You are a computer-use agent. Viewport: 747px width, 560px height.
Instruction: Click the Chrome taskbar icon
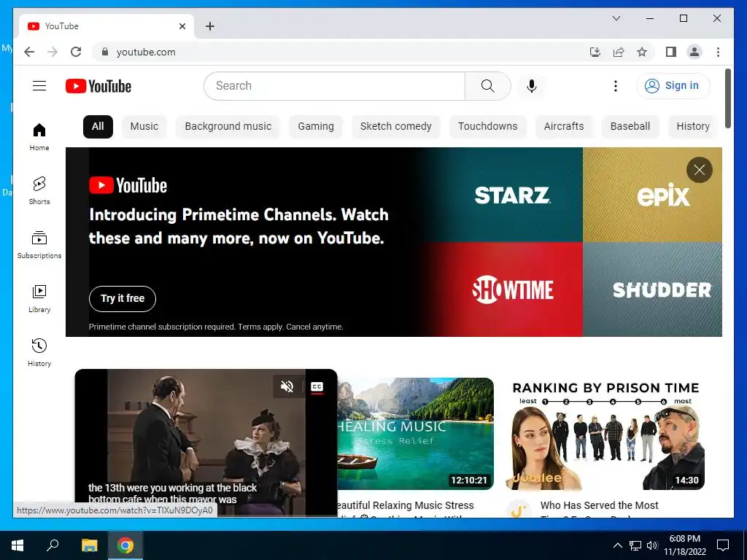click(125, 545)
